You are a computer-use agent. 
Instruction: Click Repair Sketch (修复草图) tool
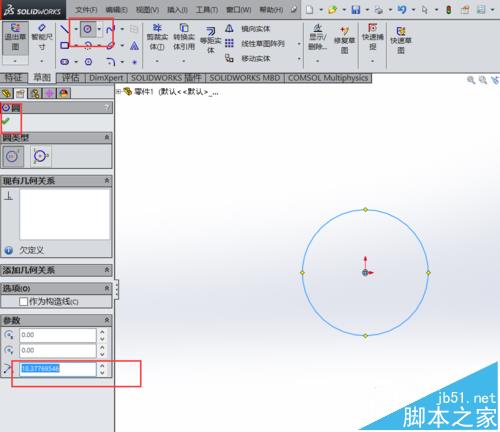(x=345, y=41)
